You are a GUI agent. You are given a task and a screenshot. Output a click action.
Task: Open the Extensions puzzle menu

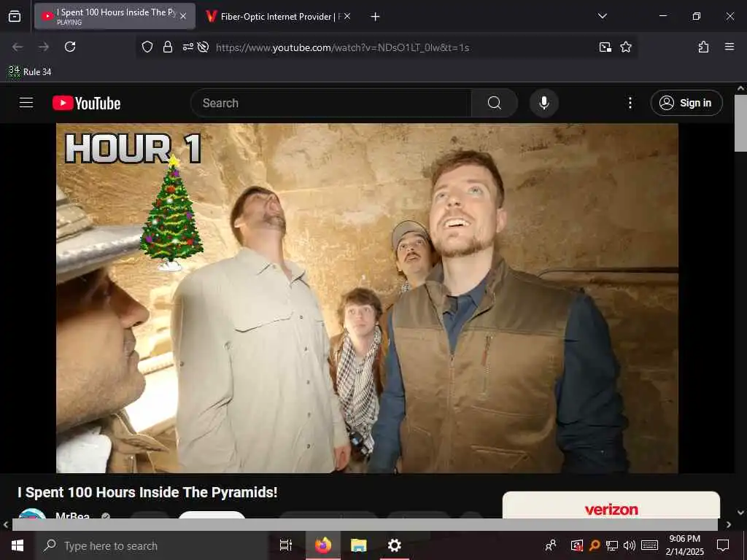coord(703,47)
